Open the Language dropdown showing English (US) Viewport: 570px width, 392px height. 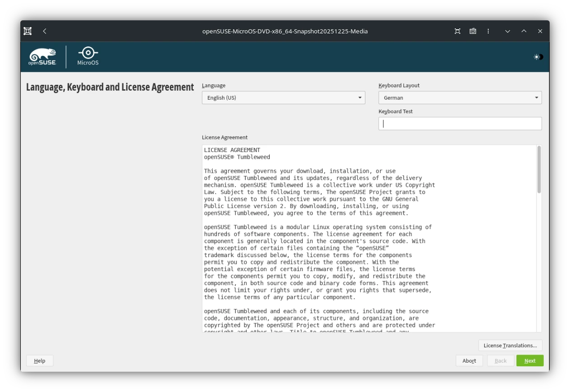(283, 97)
